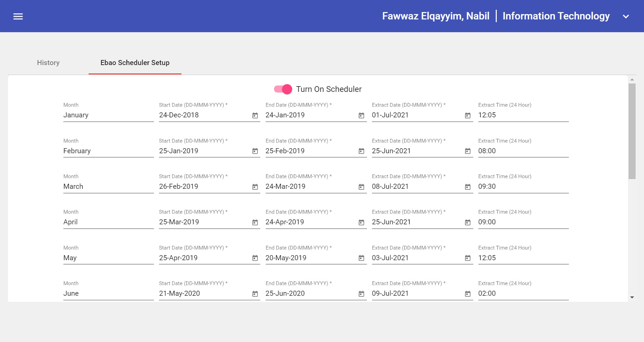Open calendar picker for March End Date

point(361,186)
